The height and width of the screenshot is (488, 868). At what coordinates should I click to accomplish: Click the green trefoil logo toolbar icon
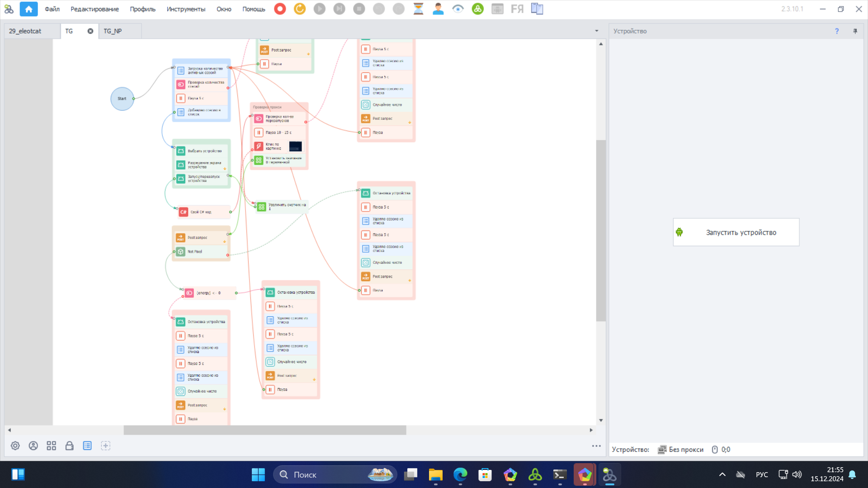tap(478, 9)
